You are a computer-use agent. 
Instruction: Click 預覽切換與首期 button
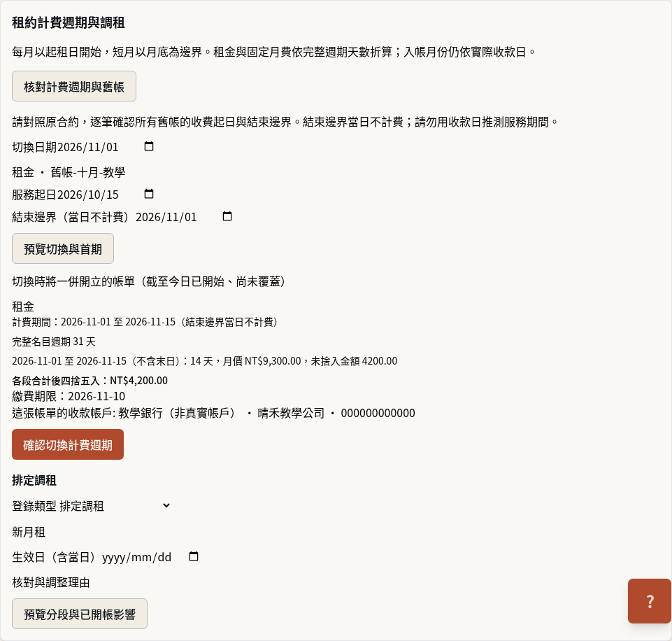[63, 248]
